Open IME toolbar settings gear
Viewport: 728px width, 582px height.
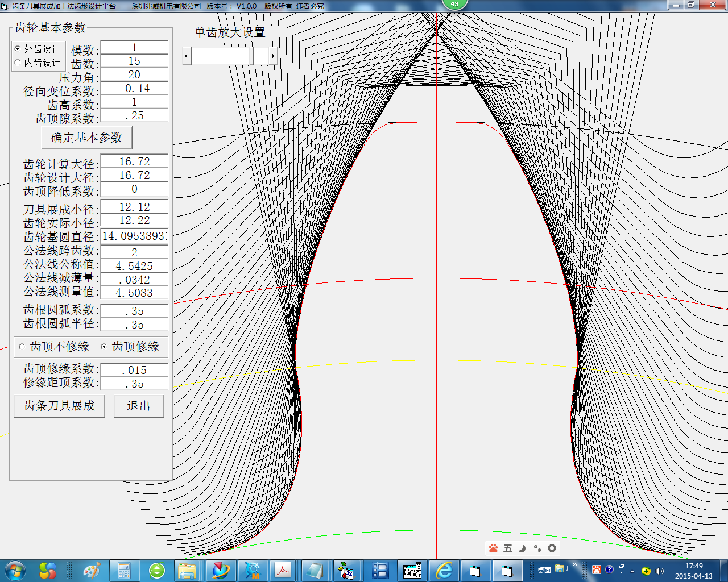tap(552, 548)
